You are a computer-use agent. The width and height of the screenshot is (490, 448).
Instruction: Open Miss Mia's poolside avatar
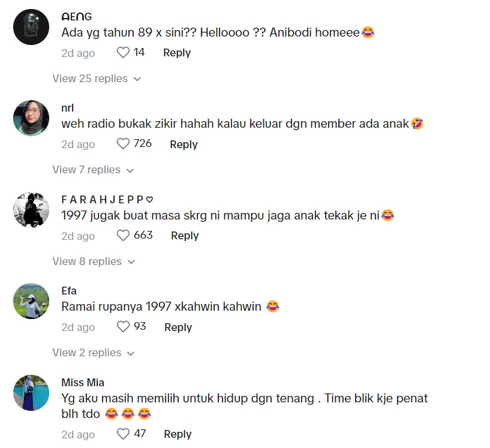click(31, 393)
